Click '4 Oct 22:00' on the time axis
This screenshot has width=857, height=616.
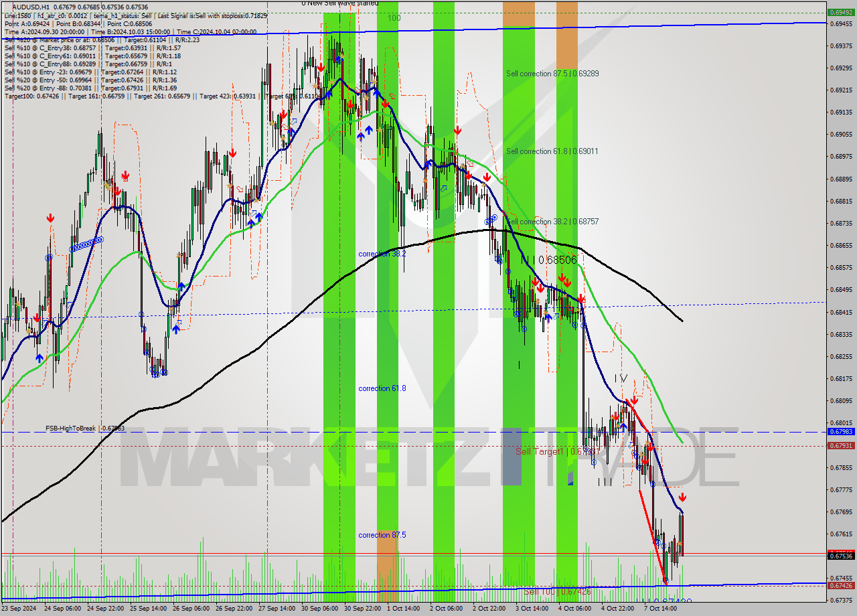coord(618,609)
